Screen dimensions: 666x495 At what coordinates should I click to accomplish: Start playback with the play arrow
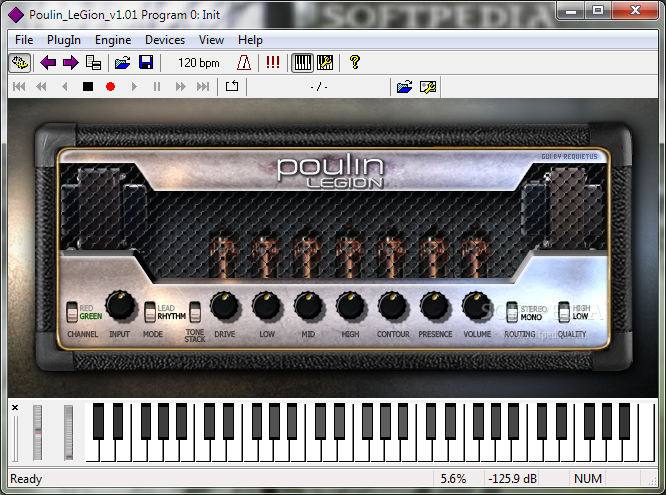(x=134, y=87)
